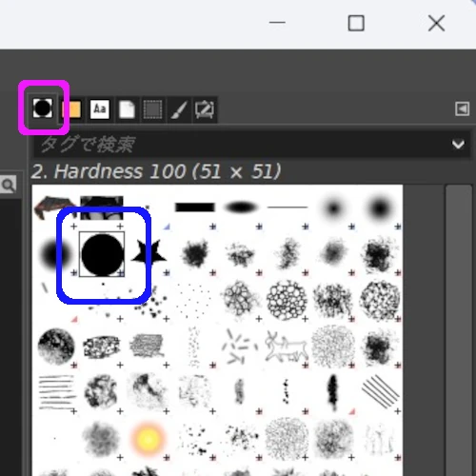This screenshot has height=476, width=476.
Task: Switch to the Patterns tab with orange icon
Action: click(71, 109)
